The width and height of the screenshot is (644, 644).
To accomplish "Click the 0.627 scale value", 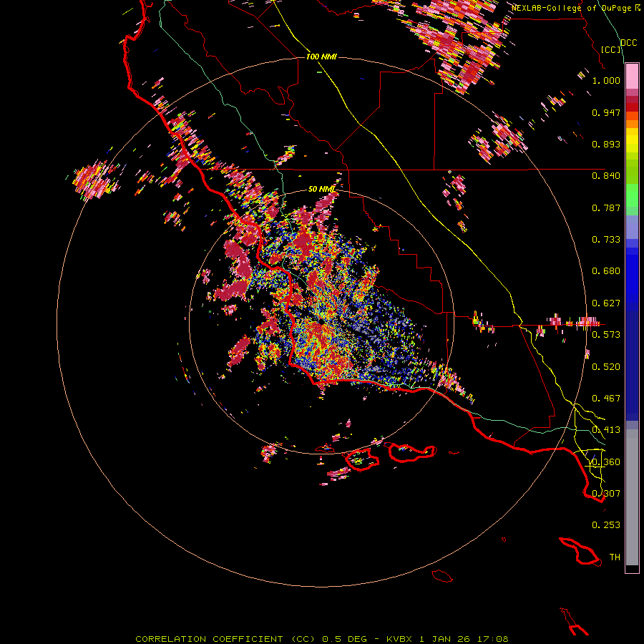I will click(606, 303).
